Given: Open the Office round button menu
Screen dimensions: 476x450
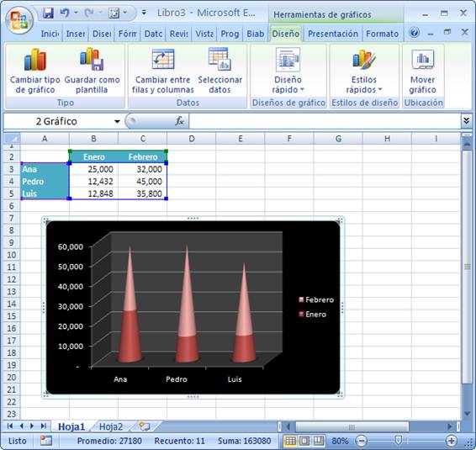Looking at the screenshot, I should click(19, 20).
